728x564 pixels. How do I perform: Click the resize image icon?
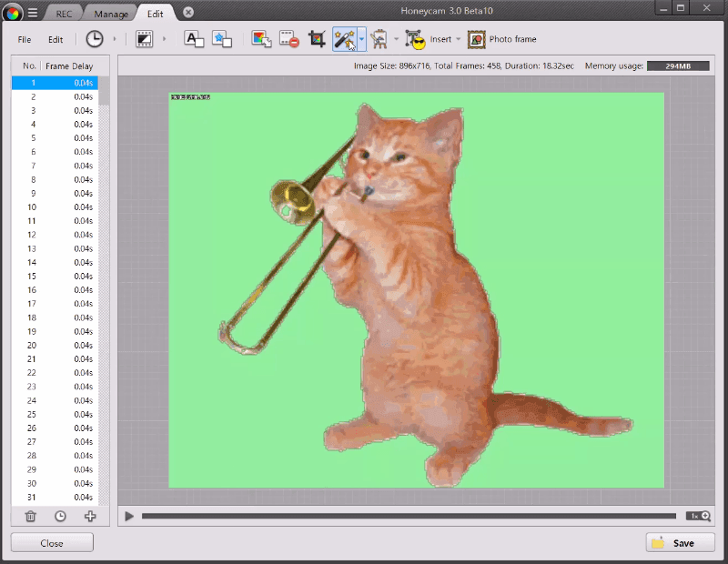(261, 39)
